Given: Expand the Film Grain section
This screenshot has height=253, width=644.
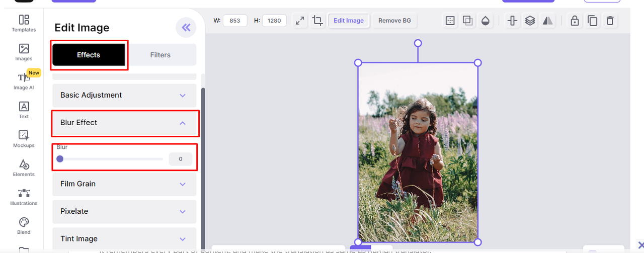Looking at the screenshot, I should [124, 184].
